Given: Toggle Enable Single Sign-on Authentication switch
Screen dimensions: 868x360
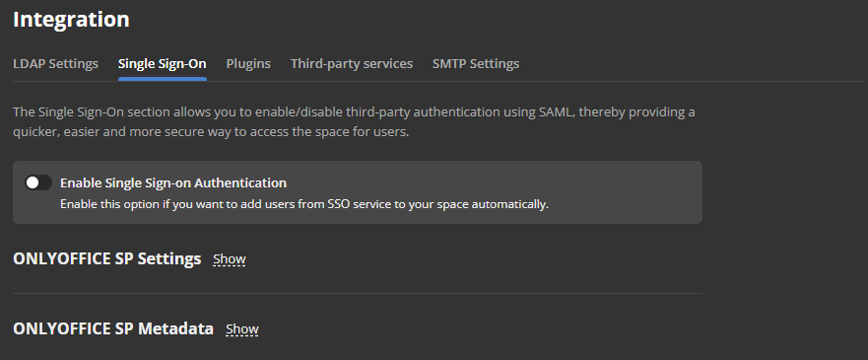Looking at the screenshot, I should click(x=38, y=182).
